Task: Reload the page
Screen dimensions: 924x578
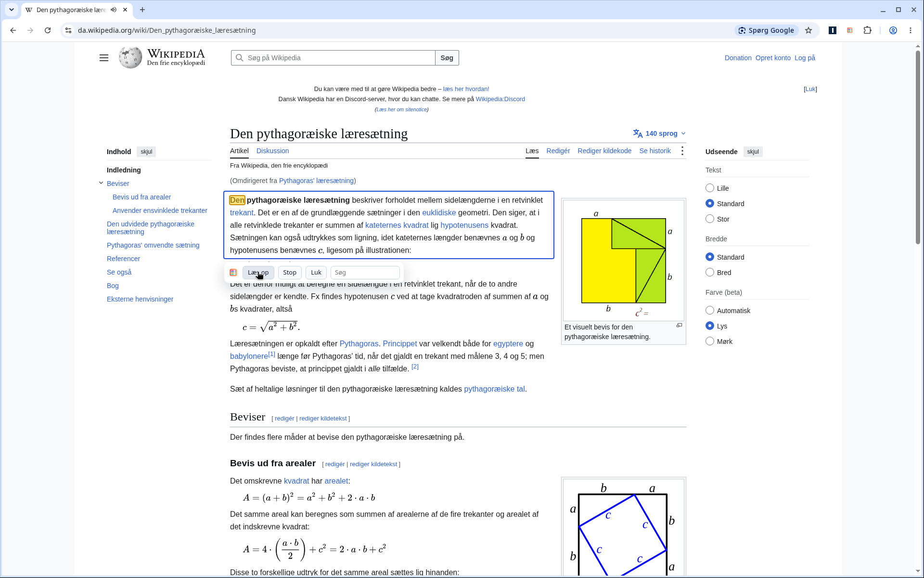Action: (48, 30)
